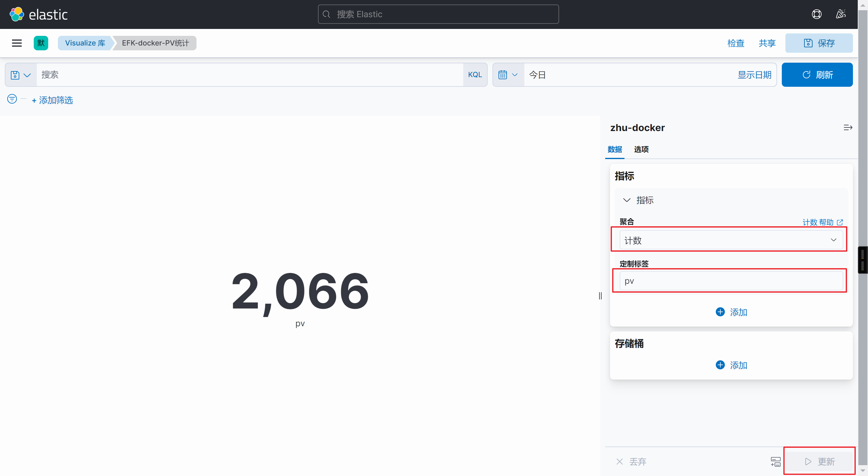This screenshot has width=868, height=476.
Task: Click the 搜索 Elastic global search box
Action: click(438, 14)
